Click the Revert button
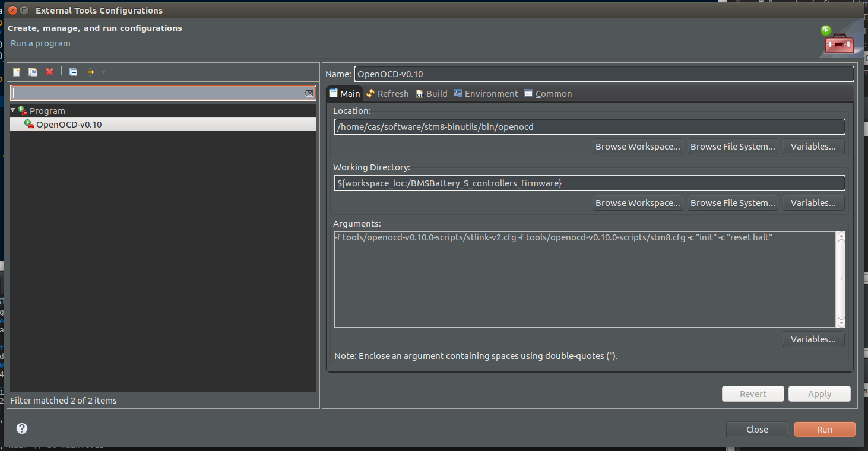Viewport: 868px width, 451px height. [753, 394]
